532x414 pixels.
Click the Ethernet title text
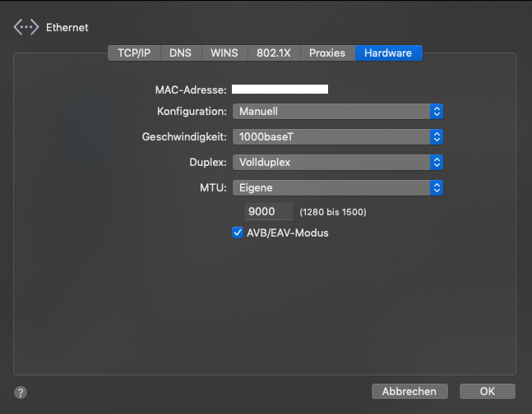point(67,28)
